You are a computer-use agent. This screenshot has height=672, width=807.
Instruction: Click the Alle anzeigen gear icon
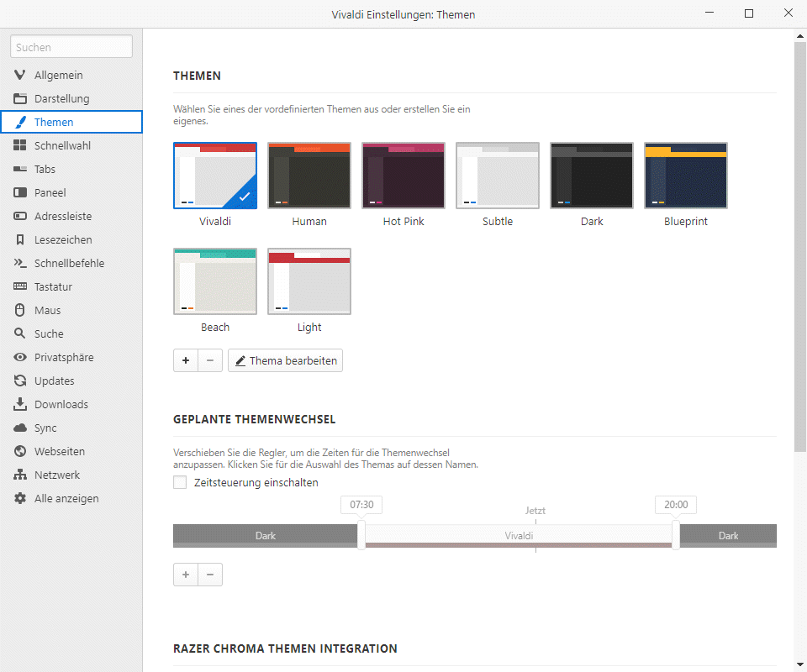pyautogui.click(x=20, y=498)
